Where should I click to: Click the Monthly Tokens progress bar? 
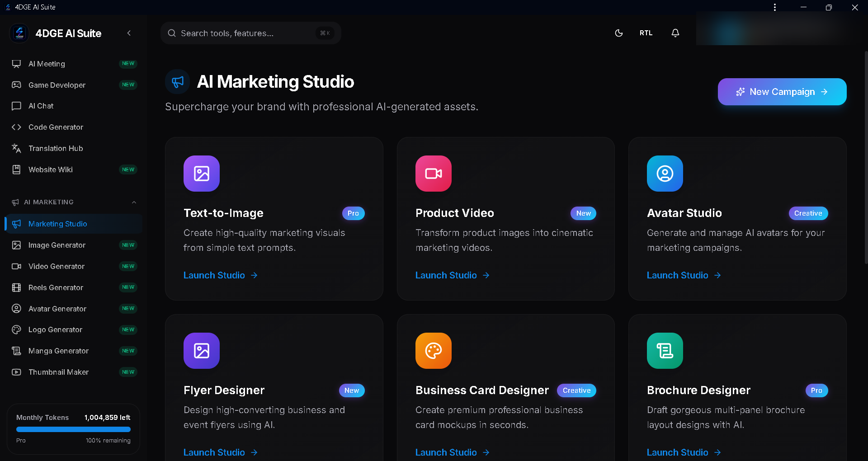(x=73, y=429)
